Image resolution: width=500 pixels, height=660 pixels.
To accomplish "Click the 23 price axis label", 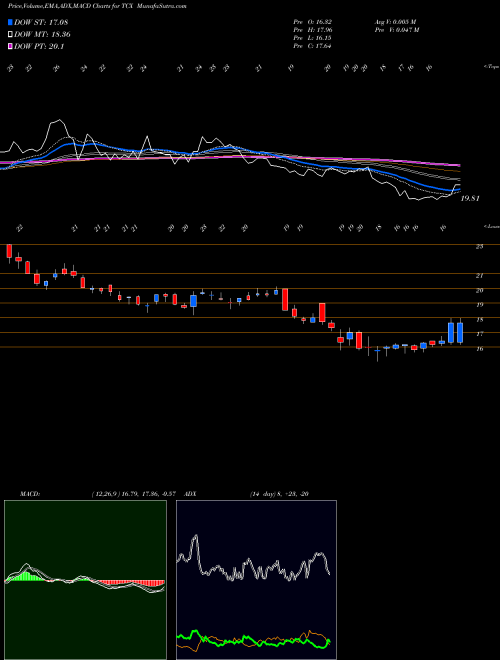I will pos(479,247).
